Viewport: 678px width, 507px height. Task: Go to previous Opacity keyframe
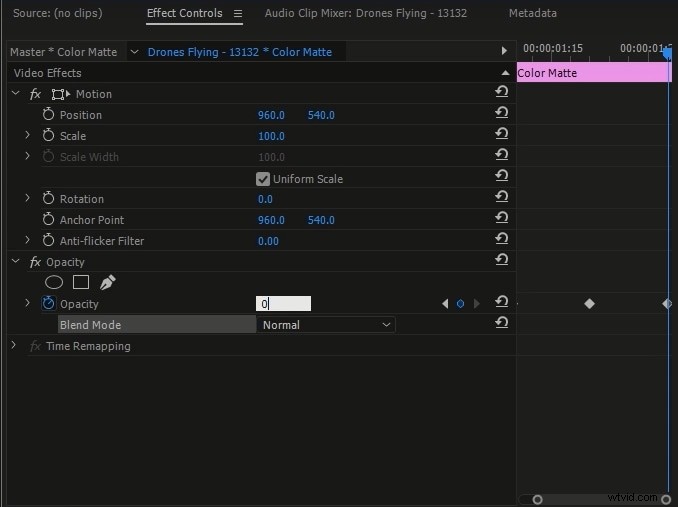445,304
